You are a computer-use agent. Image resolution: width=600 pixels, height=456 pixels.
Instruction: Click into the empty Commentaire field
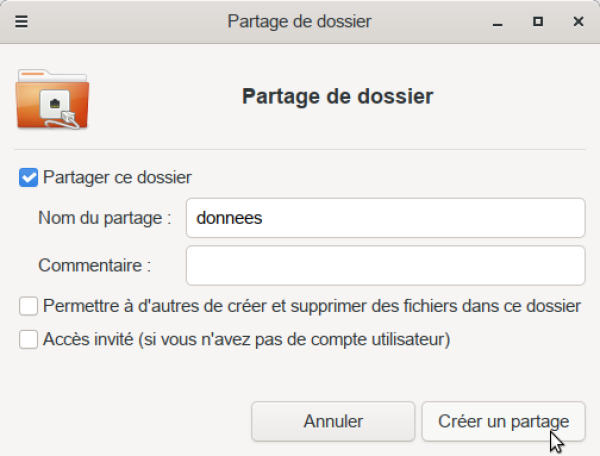pos(385,266)
